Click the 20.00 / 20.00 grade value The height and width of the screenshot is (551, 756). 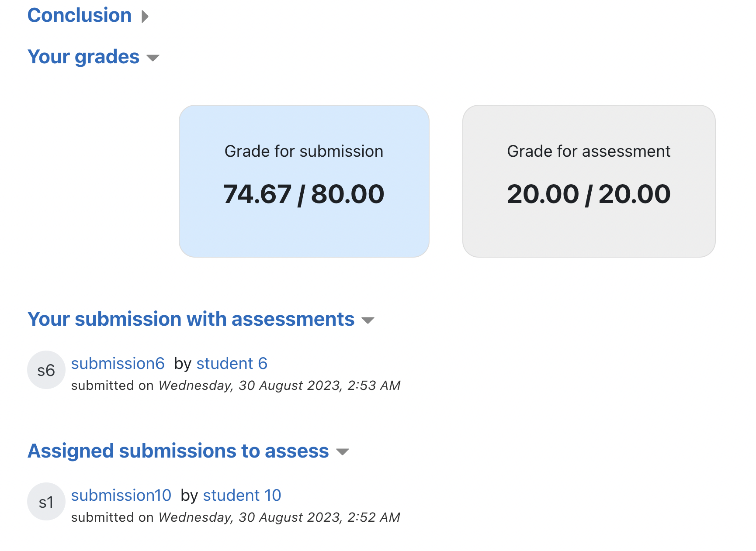click(589, 194)
